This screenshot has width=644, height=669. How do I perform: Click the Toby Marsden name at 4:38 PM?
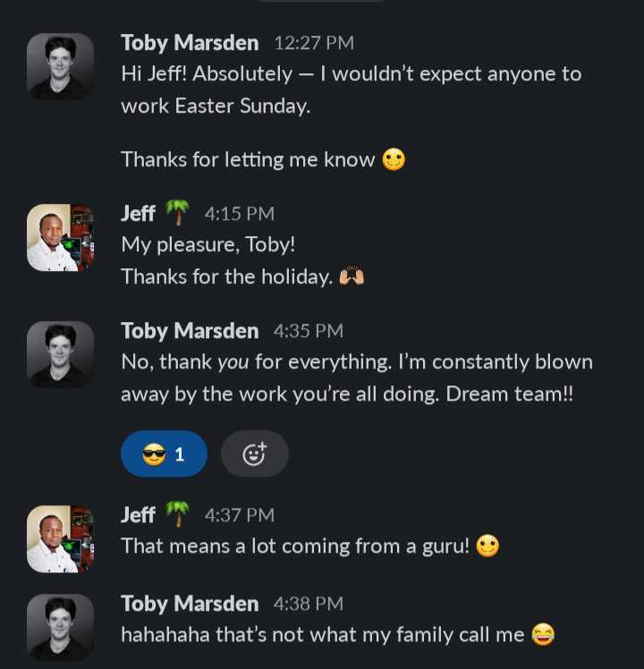[x=190, y=604]
